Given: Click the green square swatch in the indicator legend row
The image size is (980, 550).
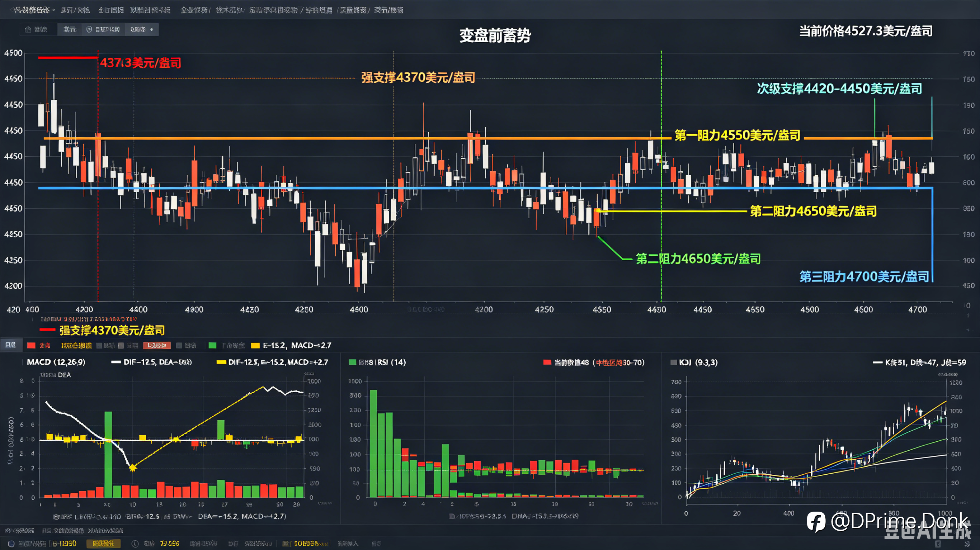Looking at the screenshot, I should click(x=213, y=345).
